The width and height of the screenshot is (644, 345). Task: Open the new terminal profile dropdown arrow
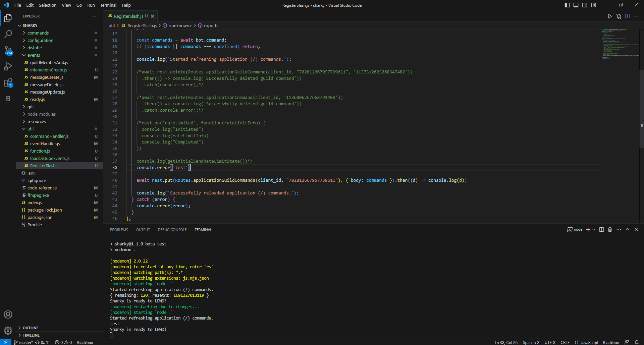point(594,230)
